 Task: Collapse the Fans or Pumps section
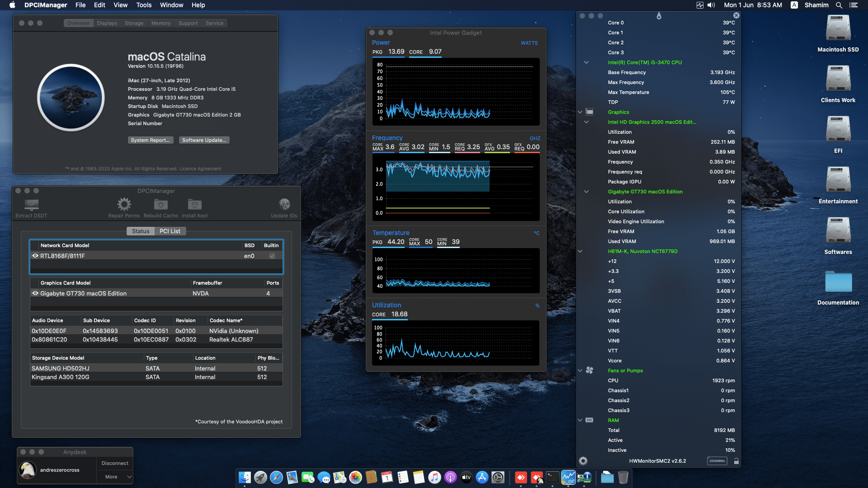tap(580, 371)
